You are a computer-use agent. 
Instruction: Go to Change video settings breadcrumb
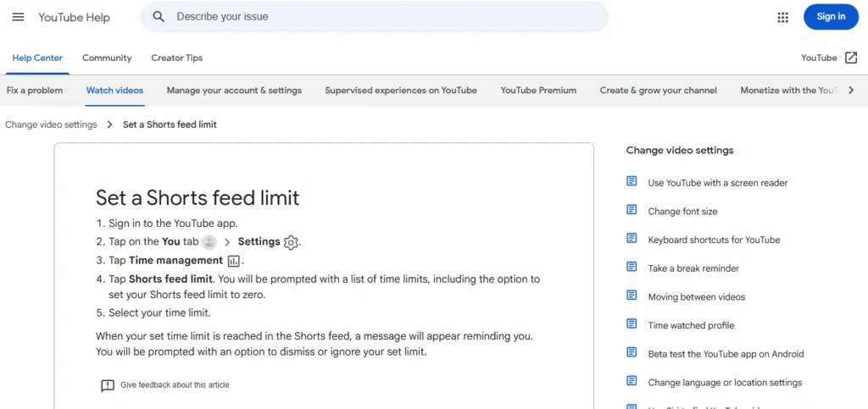[51, 124]
